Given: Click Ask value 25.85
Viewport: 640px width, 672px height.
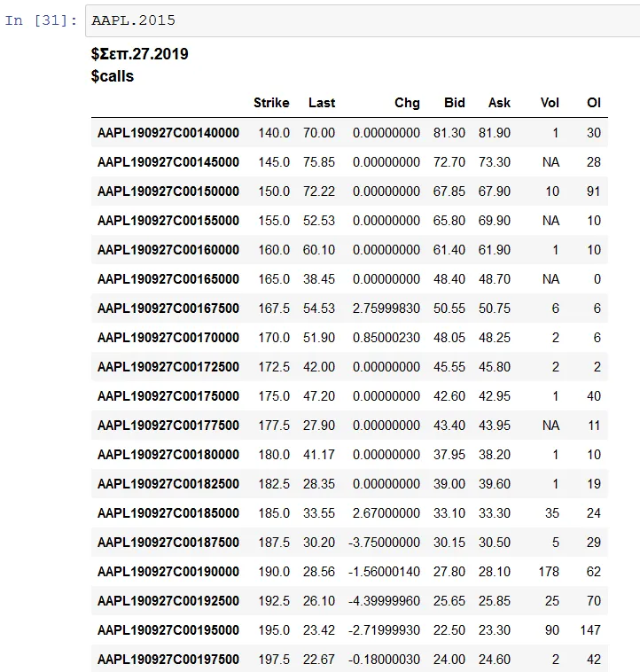Looking at the screenshot, I should point(495,601).
